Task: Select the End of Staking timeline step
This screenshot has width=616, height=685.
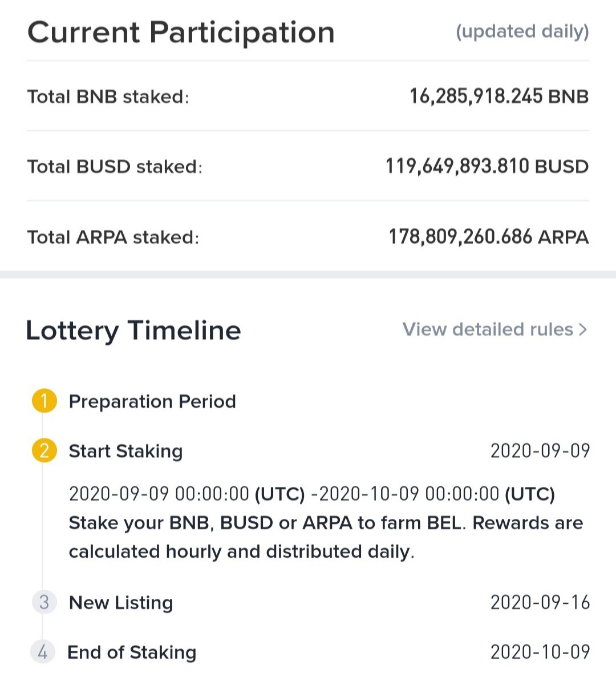Action: point(132,652)
